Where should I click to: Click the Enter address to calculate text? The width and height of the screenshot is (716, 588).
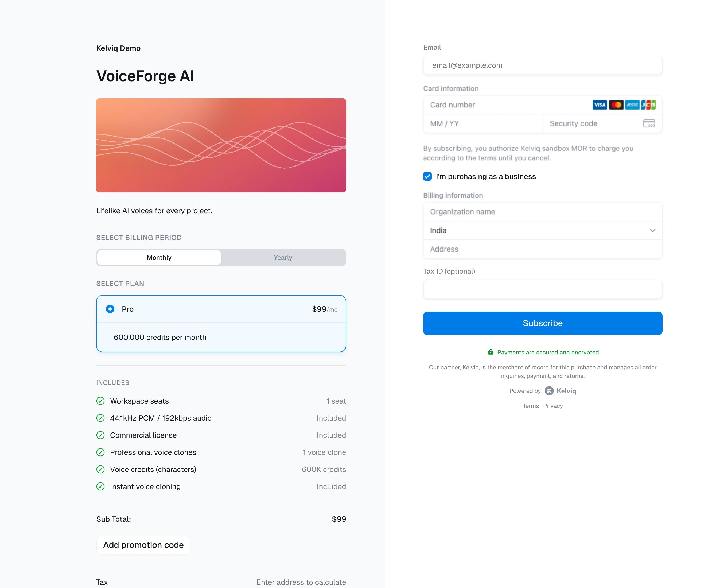(301, 582)
